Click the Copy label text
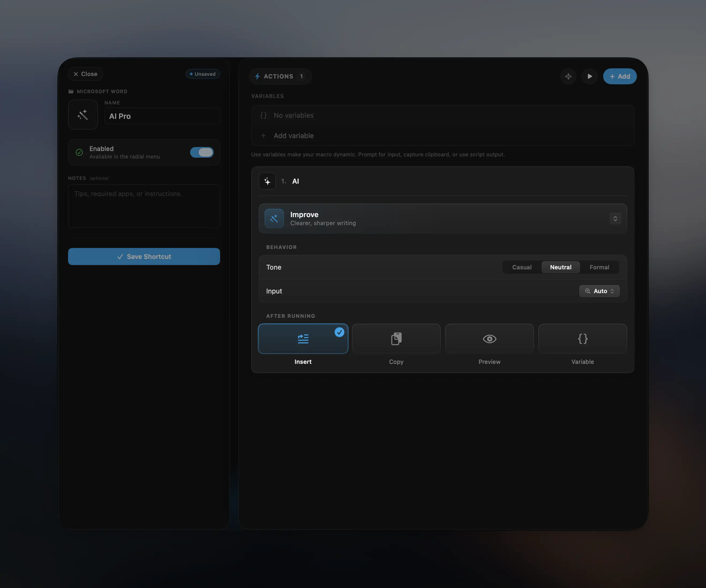Image resolution: width=706 pixels, height=588 pixels. point(396,362)
